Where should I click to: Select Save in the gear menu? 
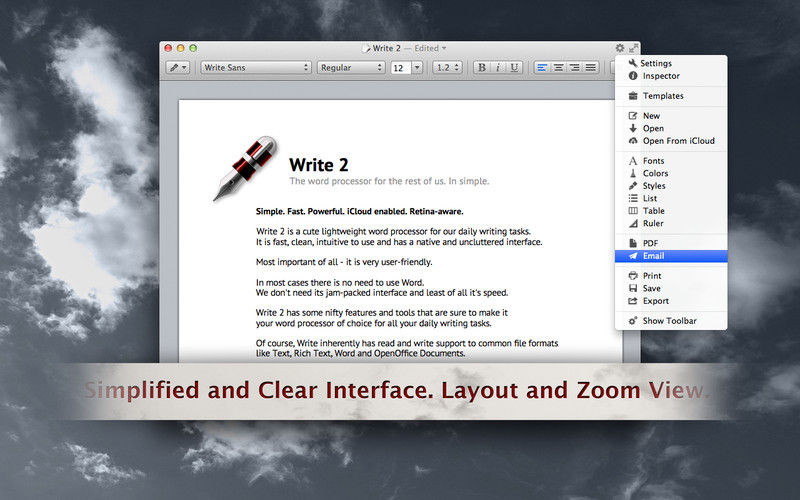pyautogui.click(x=671, y=288)
